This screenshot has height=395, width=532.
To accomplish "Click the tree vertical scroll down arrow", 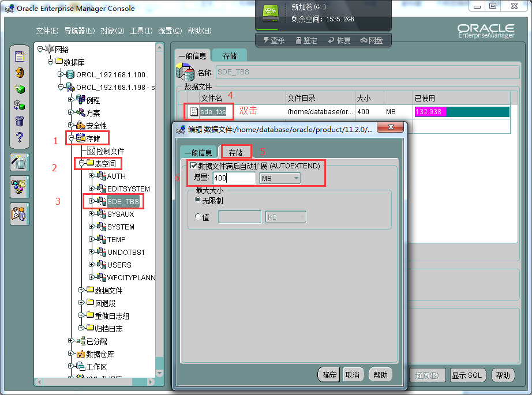I will (x=159, y=373).
